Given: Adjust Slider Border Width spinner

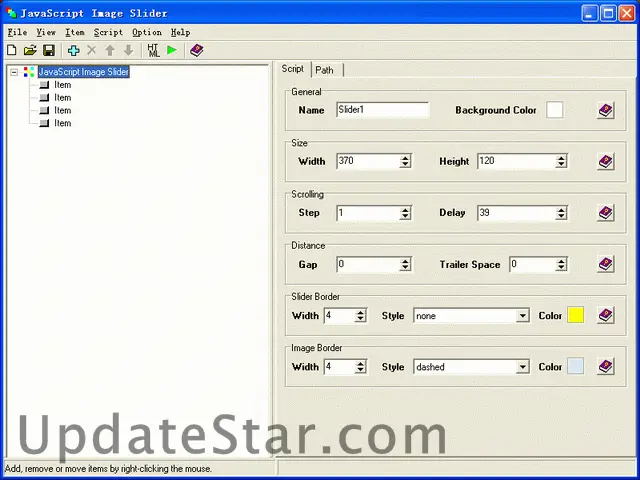Looking at the screenshot, I should pyautogui.click(x=360, y=315).
